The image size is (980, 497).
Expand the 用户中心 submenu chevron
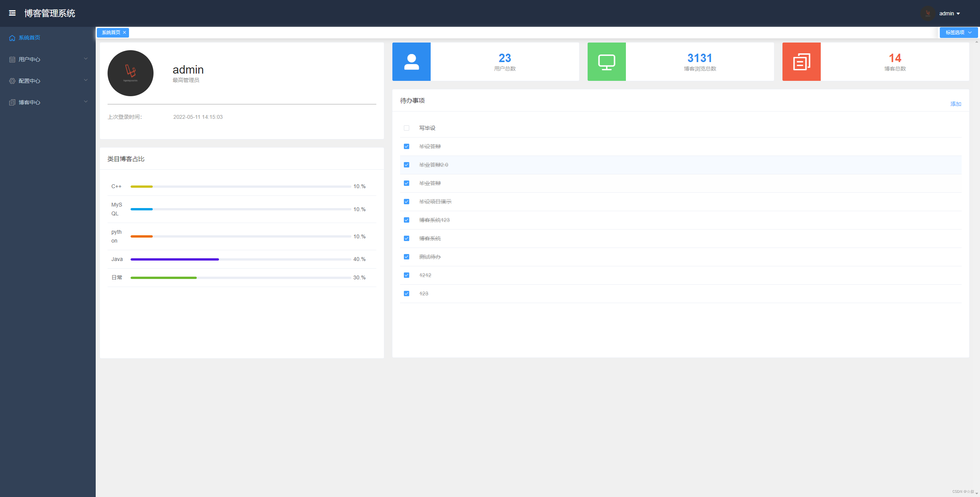click(86, 59)
